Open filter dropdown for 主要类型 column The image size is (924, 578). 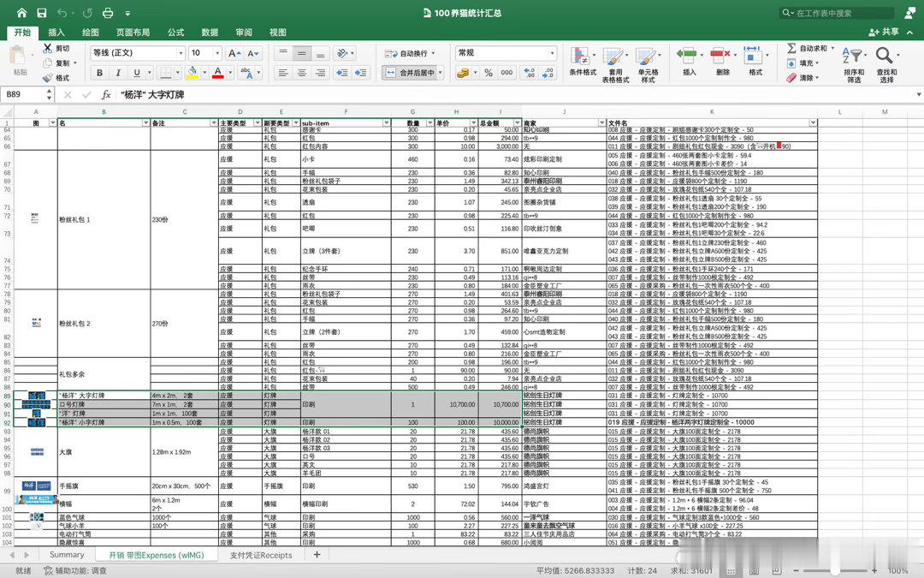click(258, 122)
